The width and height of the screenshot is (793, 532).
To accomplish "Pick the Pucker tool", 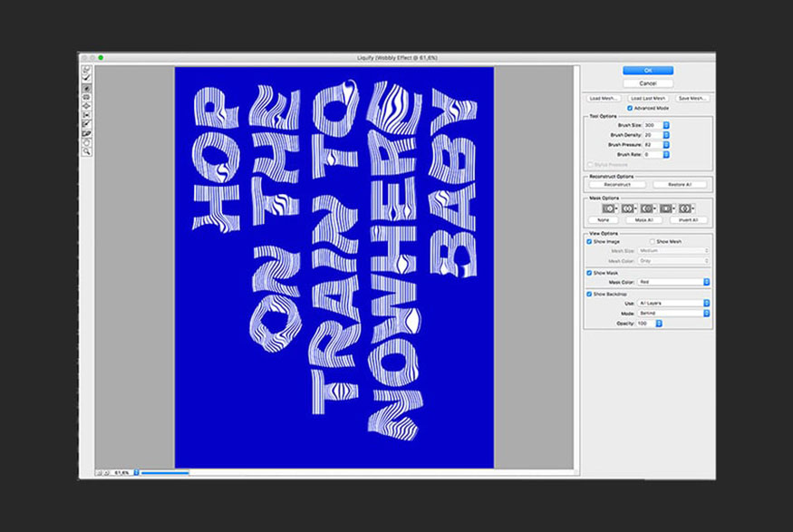I will 86,97.
